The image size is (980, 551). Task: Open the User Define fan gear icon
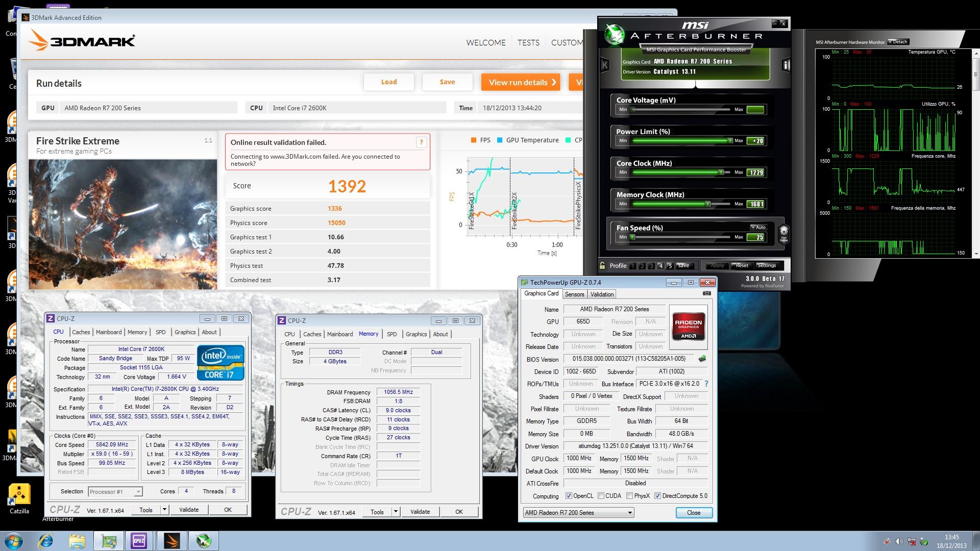point(783,234)
